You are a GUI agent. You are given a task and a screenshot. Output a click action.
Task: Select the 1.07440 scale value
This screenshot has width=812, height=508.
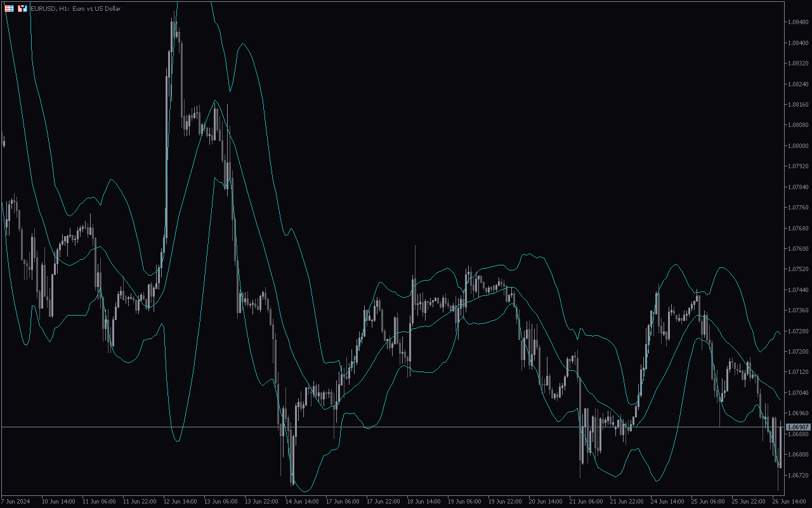797,290
